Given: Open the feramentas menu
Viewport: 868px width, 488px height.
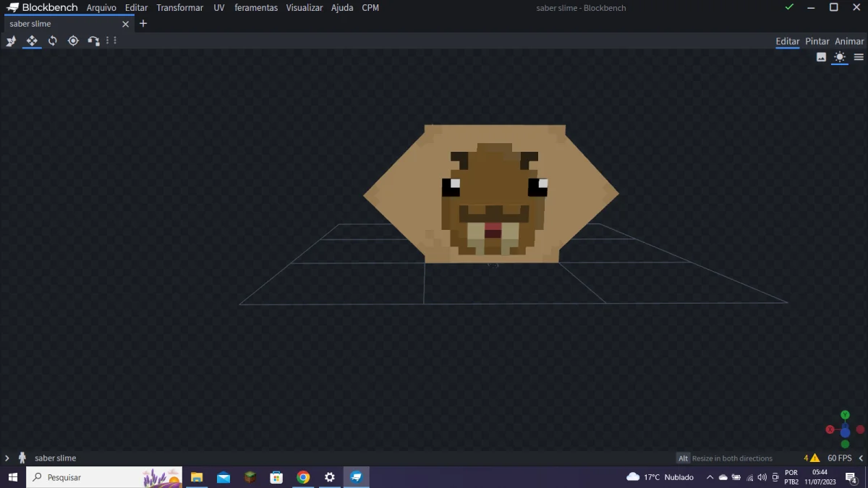Looking at the screenshot, I should [256, 8].
